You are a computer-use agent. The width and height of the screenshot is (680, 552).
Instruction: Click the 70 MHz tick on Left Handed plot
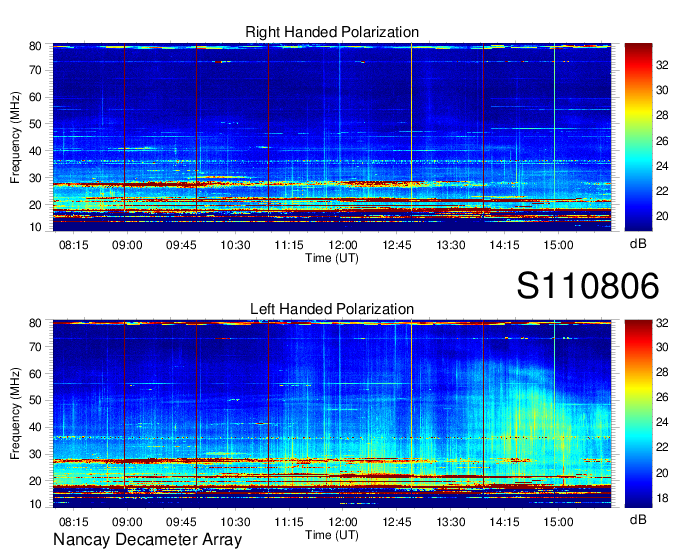pyautogui.click(x=35, y=347)
